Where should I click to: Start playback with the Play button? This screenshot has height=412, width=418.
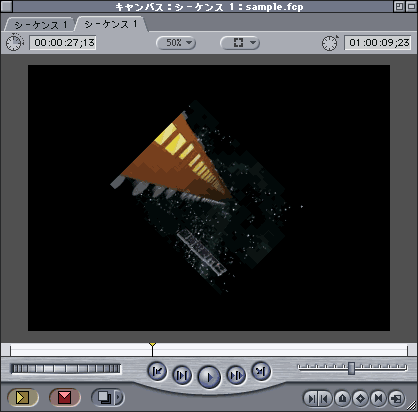(209, 377)
